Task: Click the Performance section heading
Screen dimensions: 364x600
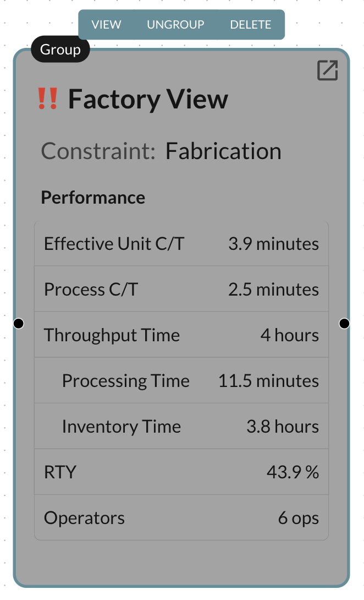Action: [x=93, y=198]
